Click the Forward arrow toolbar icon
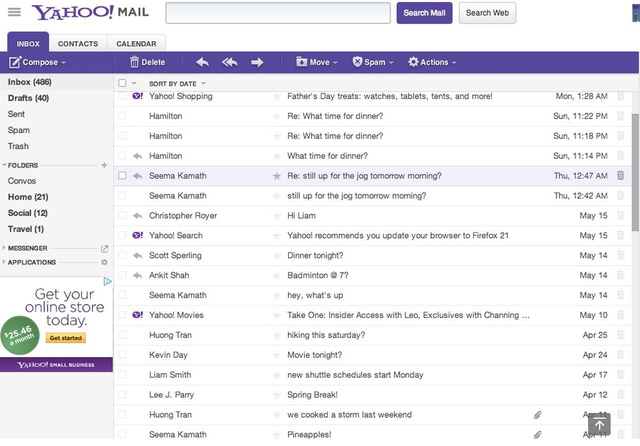 (257, 62)
